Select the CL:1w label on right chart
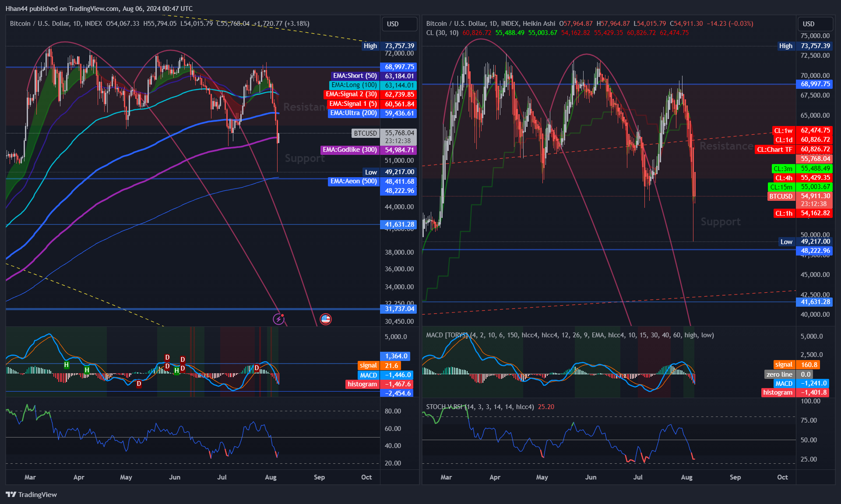The image size is (841, 504). [783, 130]
